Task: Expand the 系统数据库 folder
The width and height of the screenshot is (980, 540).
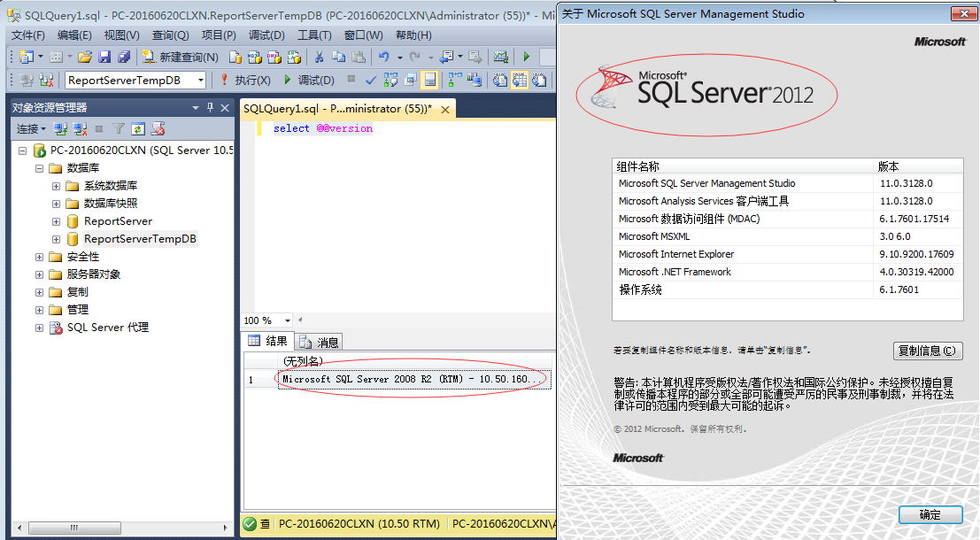Action: [x=57, y=186]
